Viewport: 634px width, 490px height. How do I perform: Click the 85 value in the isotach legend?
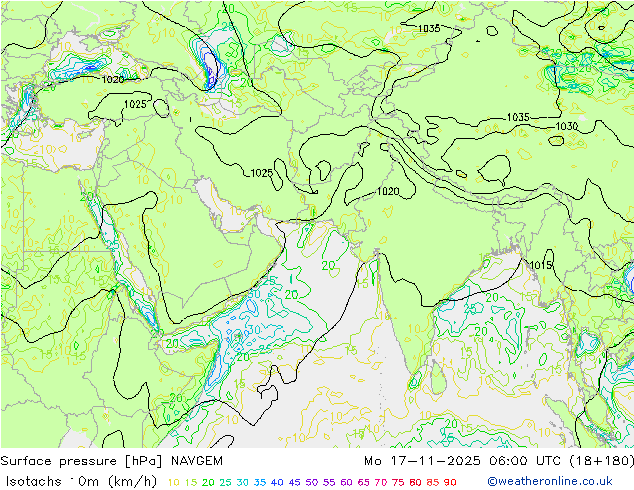(x=433, y=482)
